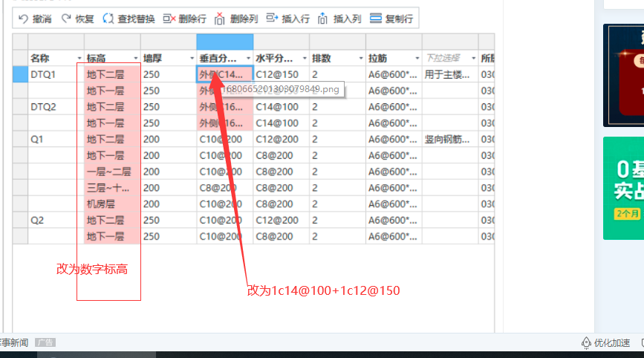Open the 排数 column filter dropdown
This screenshot has width=644, height=358.
coord(361,58)
